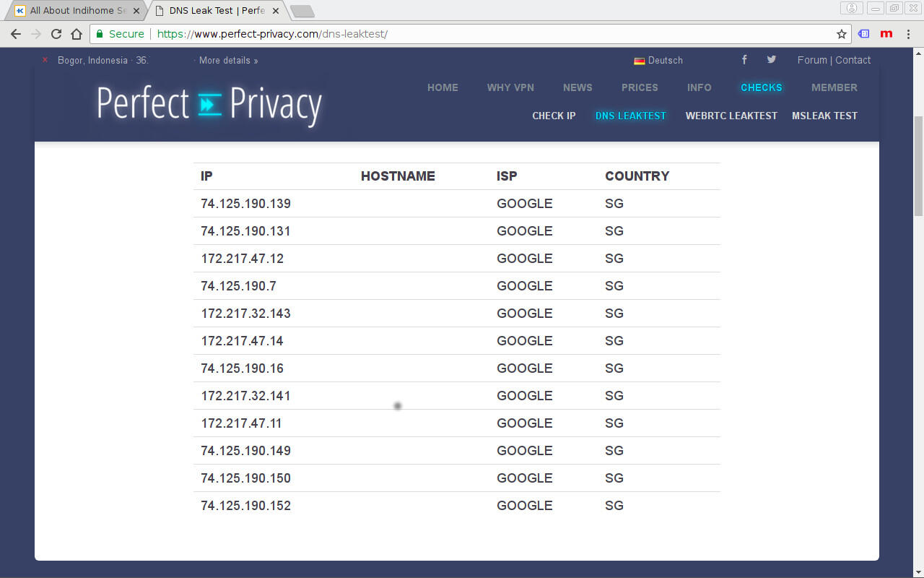The width and height of the screenshot is (924, 578).
Task: Click the scrollbar up arrow
Action: click(x=918, y=53)
